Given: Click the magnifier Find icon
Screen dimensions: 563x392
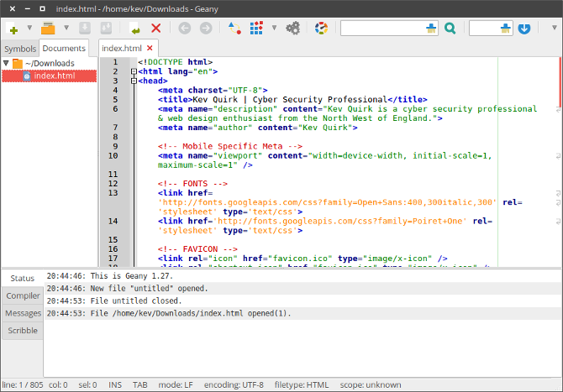Looking at the screenshot, I should (x=450, y=28).
